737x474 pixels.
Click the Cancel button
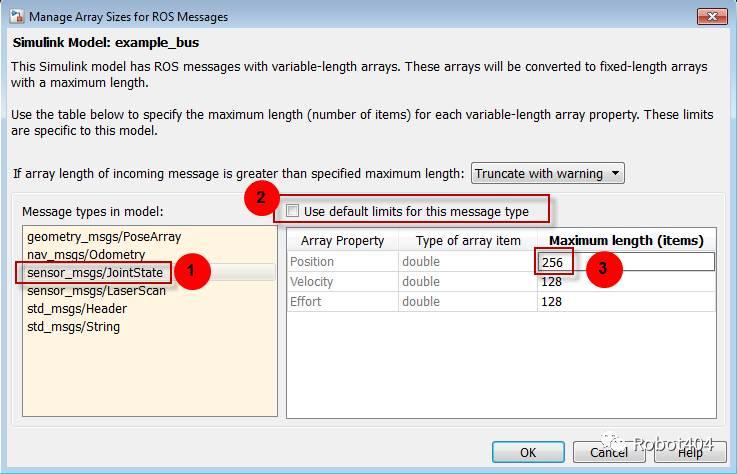pos(609,452)
